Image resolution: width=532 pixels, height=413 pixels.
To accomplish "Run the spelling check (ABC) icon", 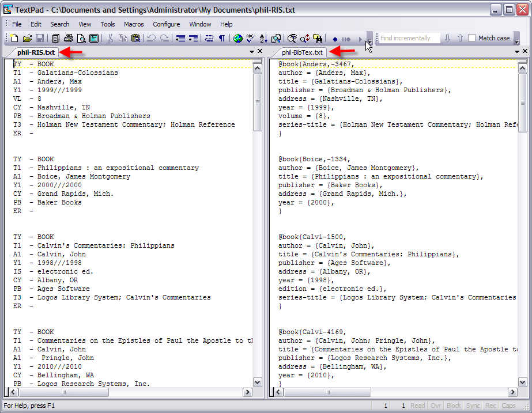I will (250, 39).
